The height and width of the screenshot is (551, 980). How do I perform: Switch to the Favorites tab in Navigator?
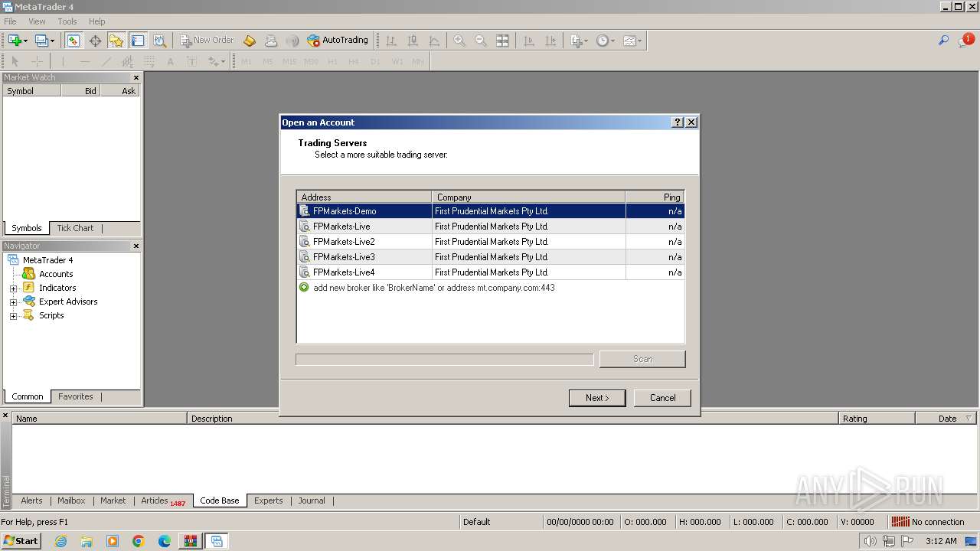pos(76,396)
